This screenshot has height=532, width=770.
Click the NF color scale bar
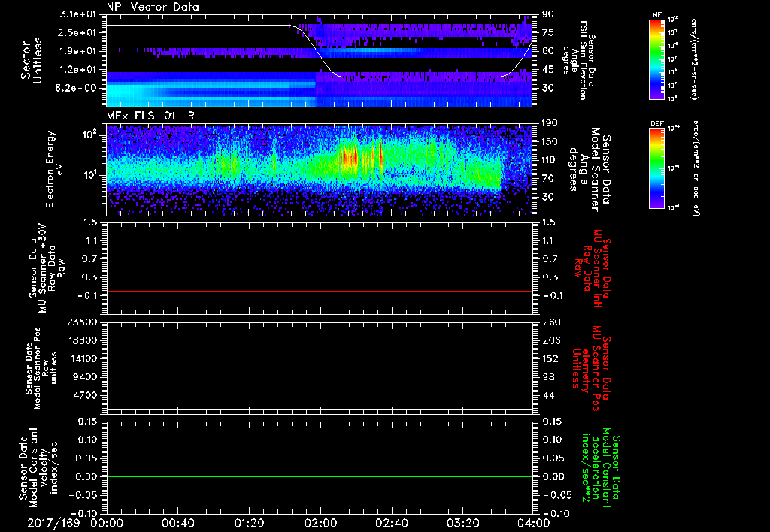pos(656,60)
